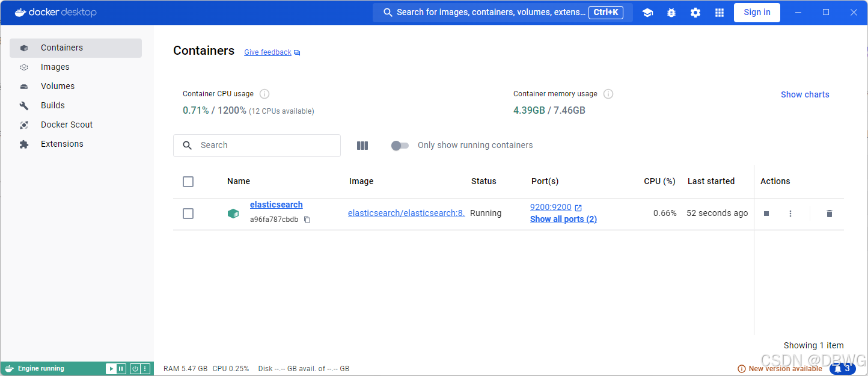Open Settings gear icon
Screen dimensions: 868x376
(695, 13)
